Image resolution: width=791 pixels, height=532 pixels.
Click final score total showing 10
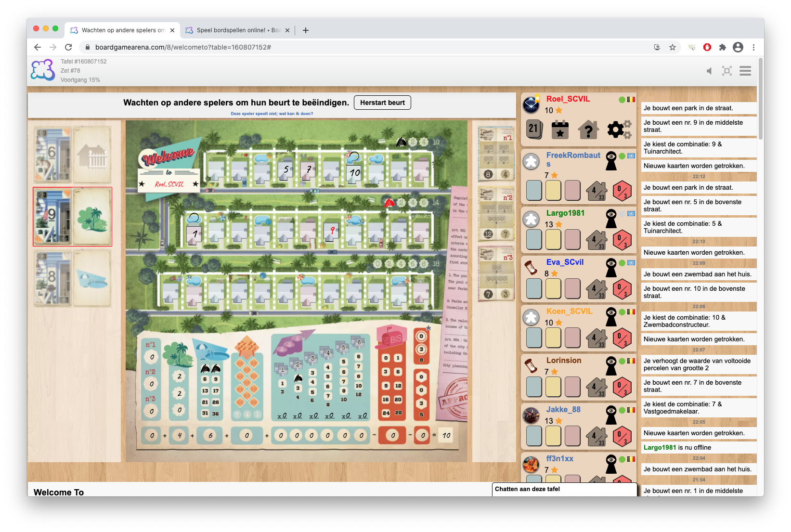point(447,435)
